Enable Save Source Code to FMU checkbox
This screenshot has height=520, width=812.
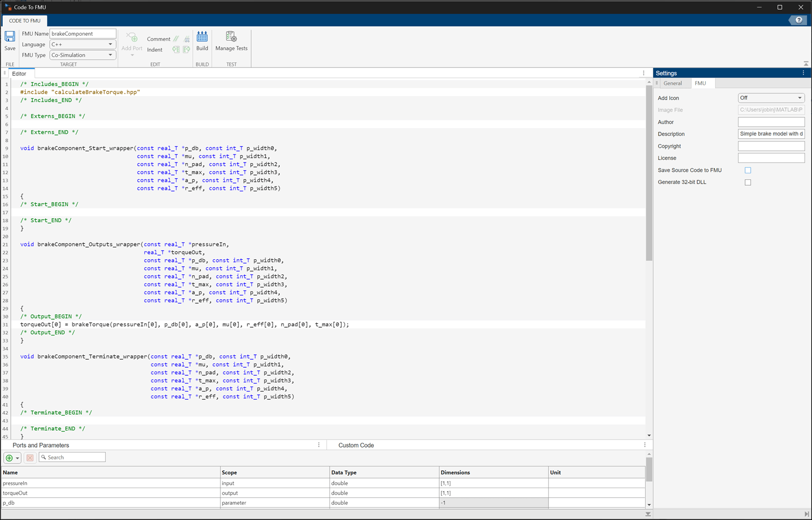(748, 170)
